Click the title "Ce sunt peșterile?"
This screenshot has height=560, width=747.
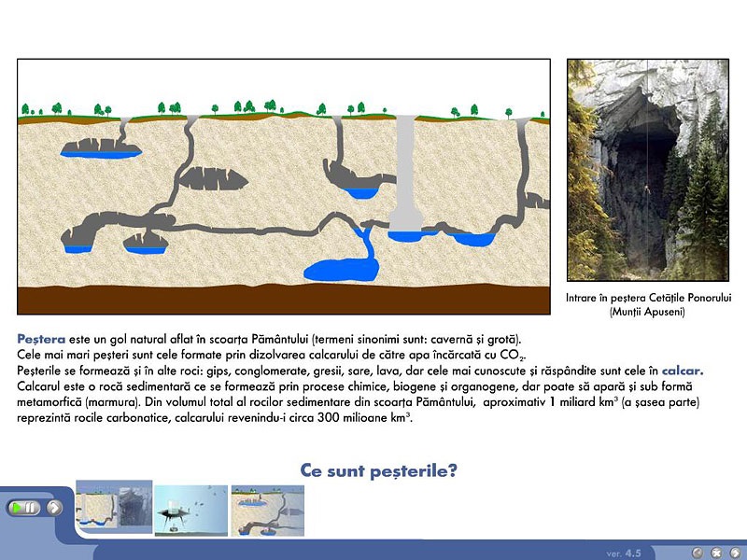pos(378,470)
